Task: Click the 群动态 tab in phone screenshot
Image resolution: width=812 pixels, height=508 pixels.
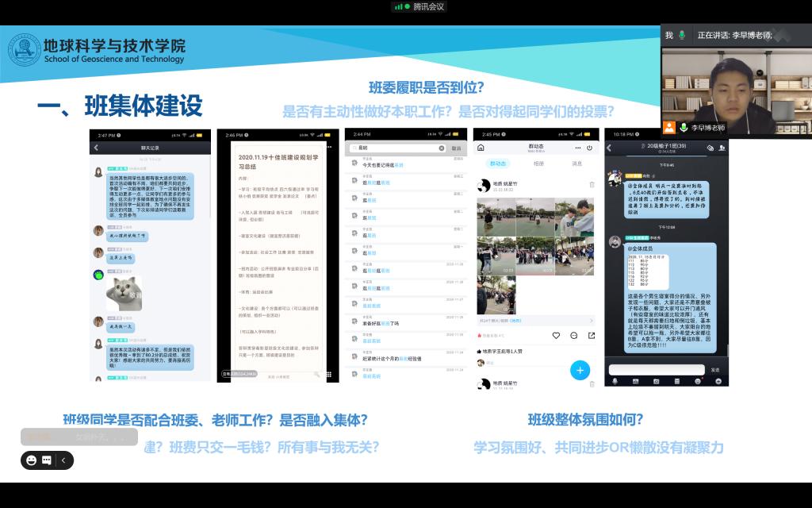Action: pos(498,164)
